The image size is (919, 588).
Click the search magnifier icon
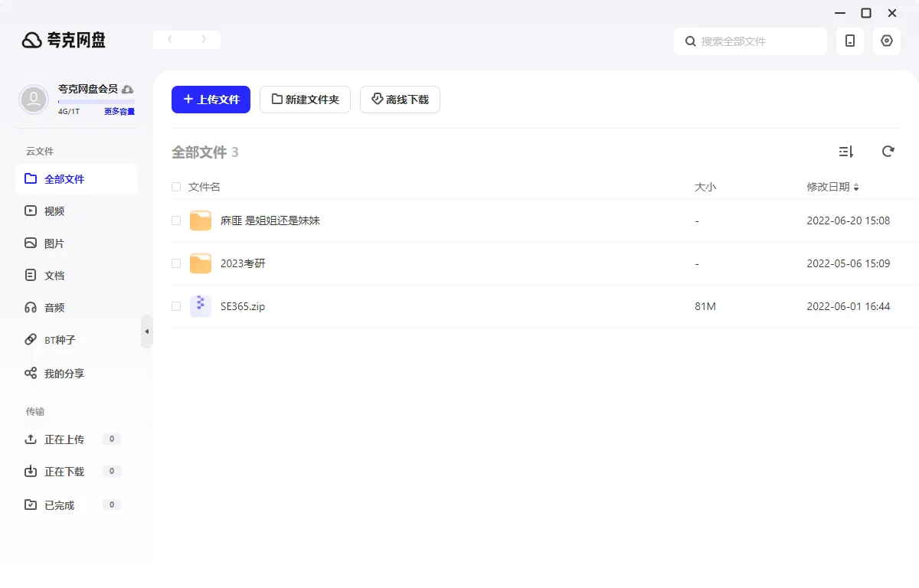[x=690, y=41]
